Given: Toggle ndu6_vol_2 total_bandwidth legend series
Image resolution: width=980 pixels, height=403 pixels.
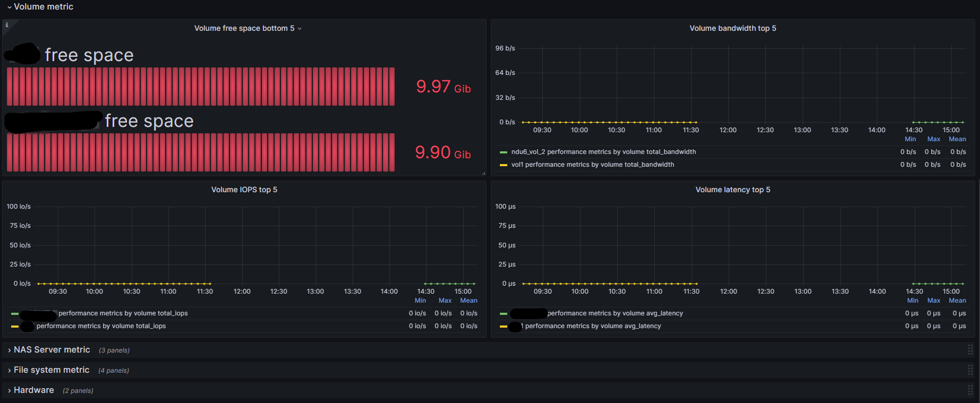Looking at the screenshot, I should 603,152.
